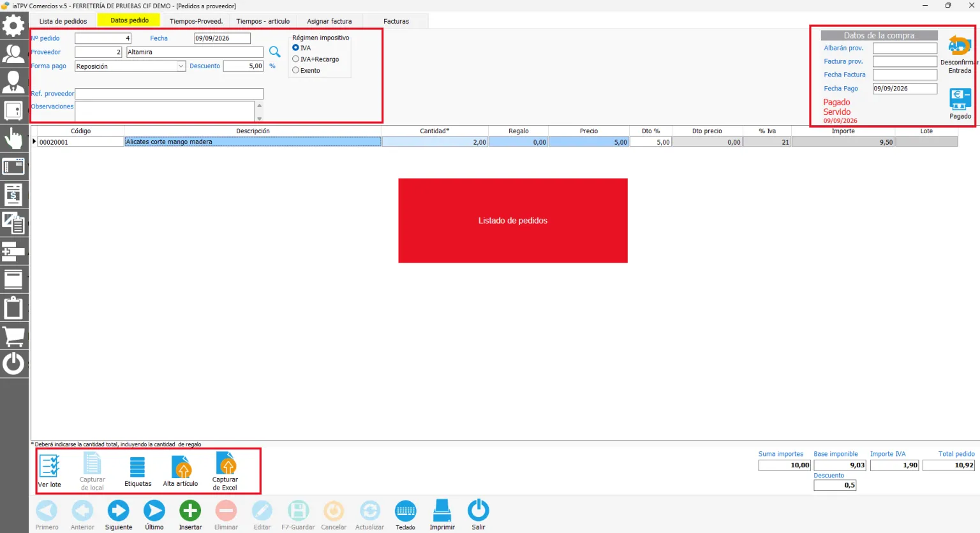Go to Siguiente record

click(x=119, y=515)
